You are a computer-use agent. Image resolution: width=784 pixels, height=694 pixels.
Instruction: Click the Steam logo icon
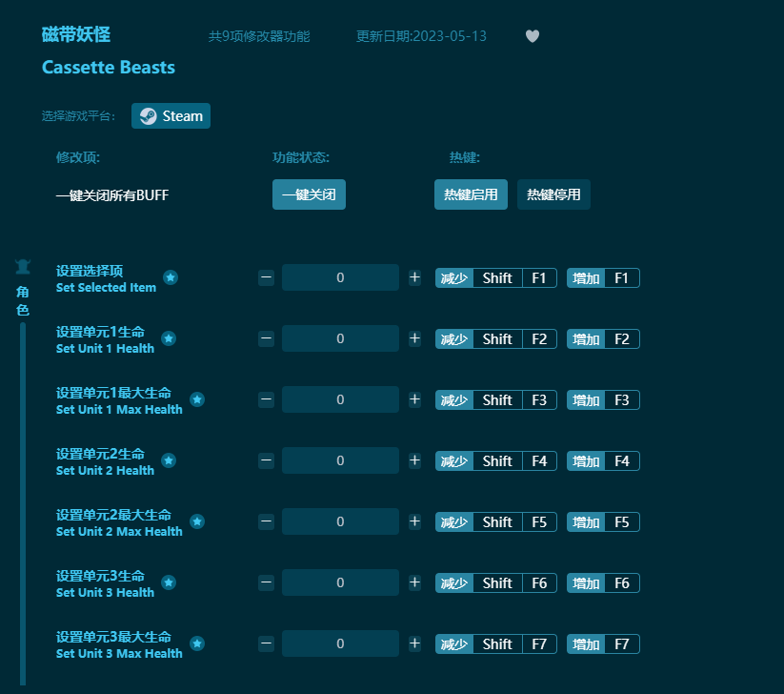coord(148,115)
